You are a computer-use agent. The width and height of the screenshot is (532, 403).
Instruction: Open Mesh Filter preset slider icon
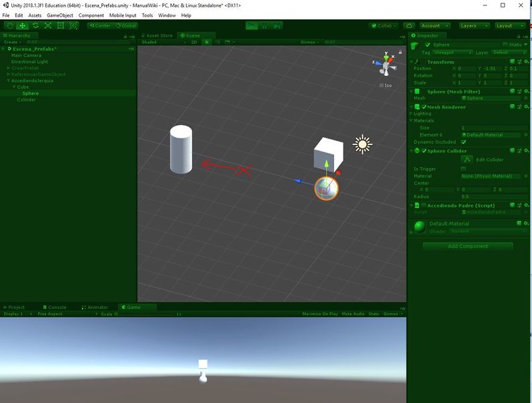click(519, 91)
